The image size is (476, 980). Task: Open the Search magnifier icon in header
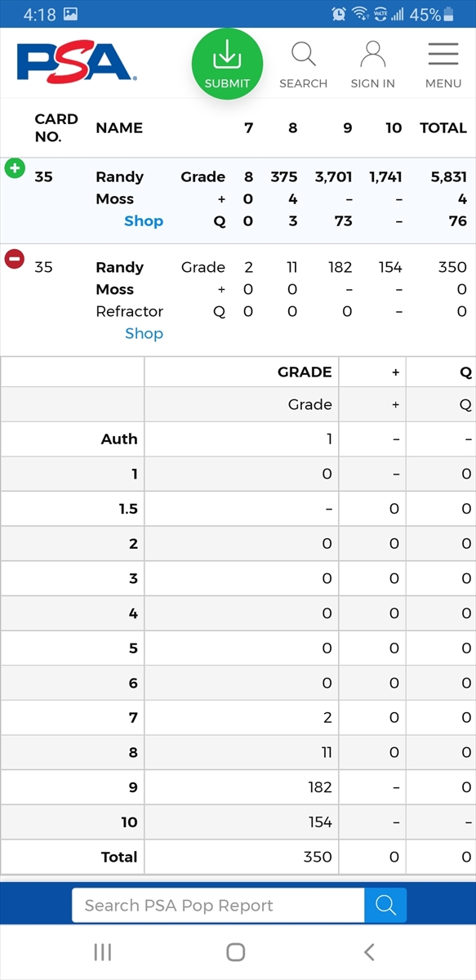[304, 55]
